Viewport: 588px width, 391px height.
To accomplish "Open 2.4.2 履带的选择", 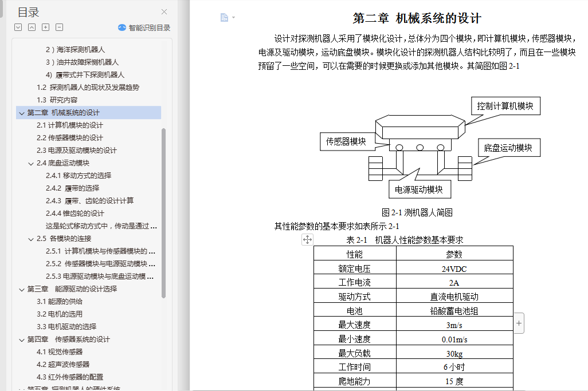I will (x=72, y=188).
